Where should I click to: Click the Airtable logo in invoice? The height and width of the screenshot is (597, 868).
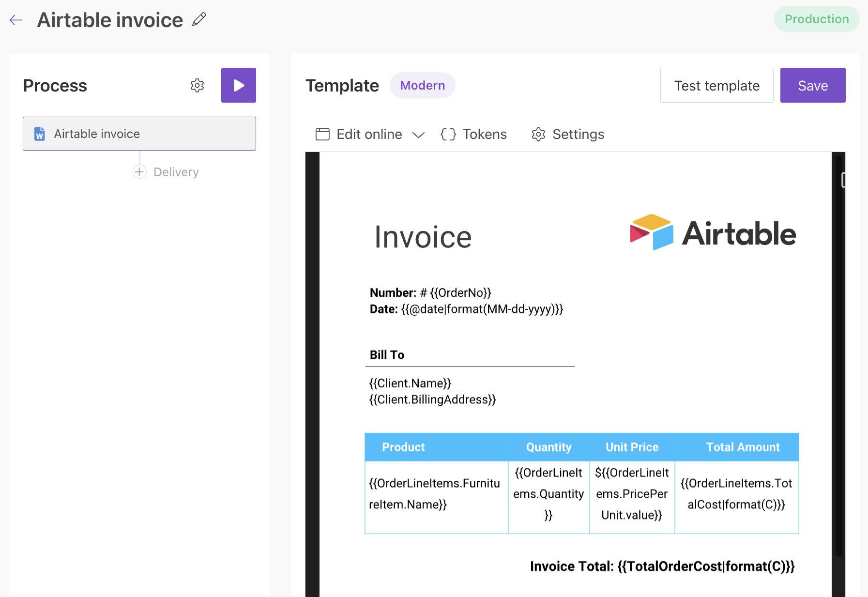713,233
